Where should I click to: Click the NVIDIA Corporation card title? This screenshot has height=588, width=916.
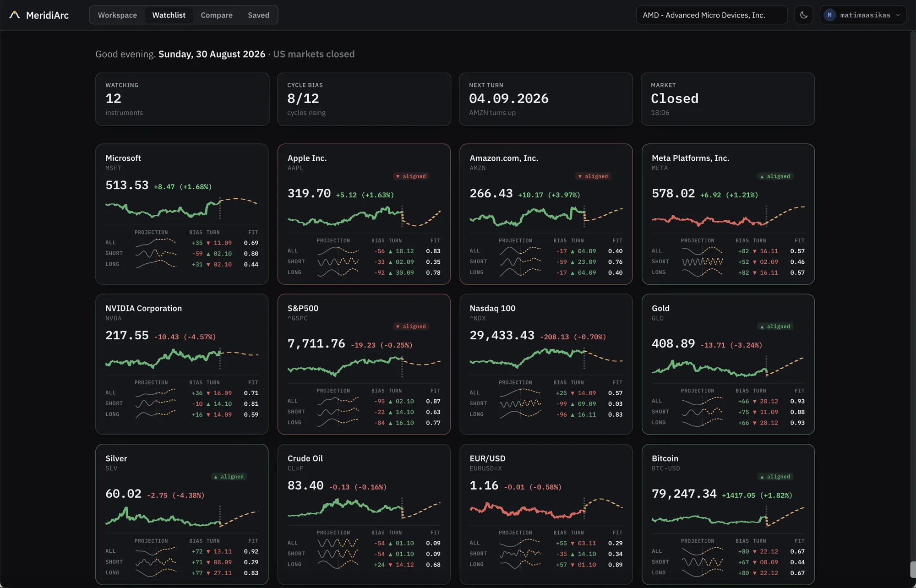(143, 308)
